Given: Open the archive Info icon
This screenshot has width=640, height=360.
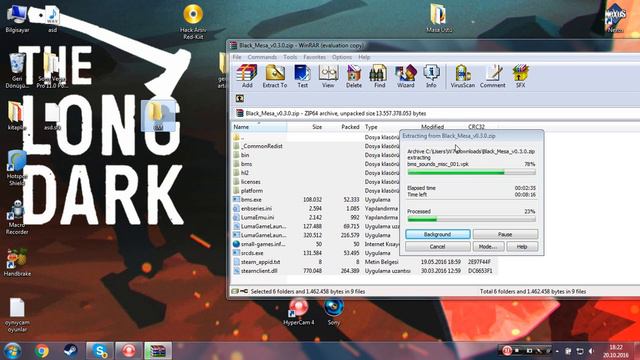Looking at the screenshot, I should pos(431,76).
